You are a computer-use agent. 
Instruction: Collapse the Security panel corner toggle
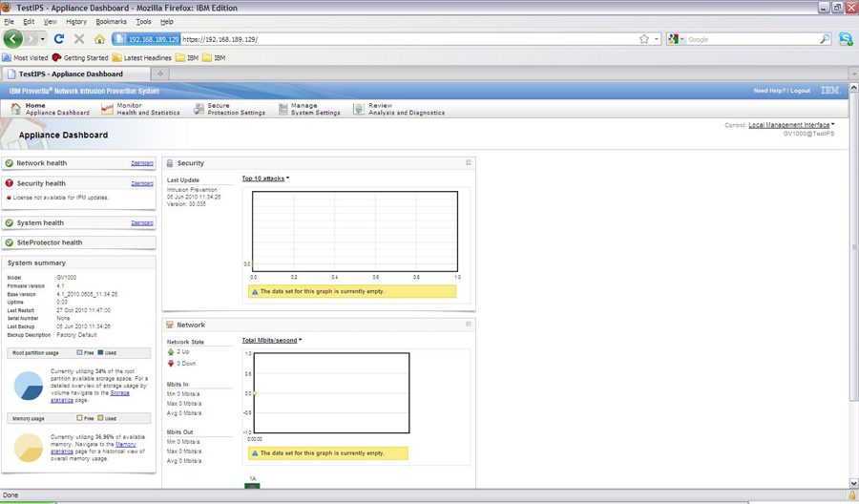(469, 162)
